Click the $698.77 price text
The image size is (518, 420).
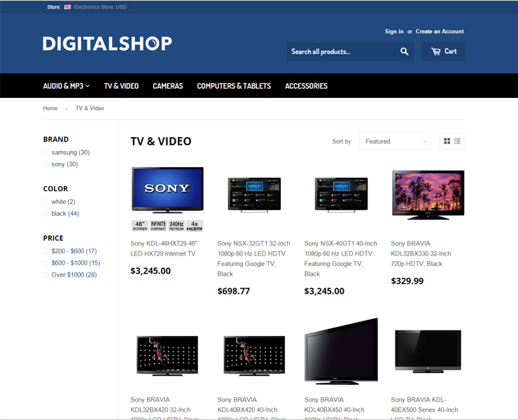coord(234,291)
